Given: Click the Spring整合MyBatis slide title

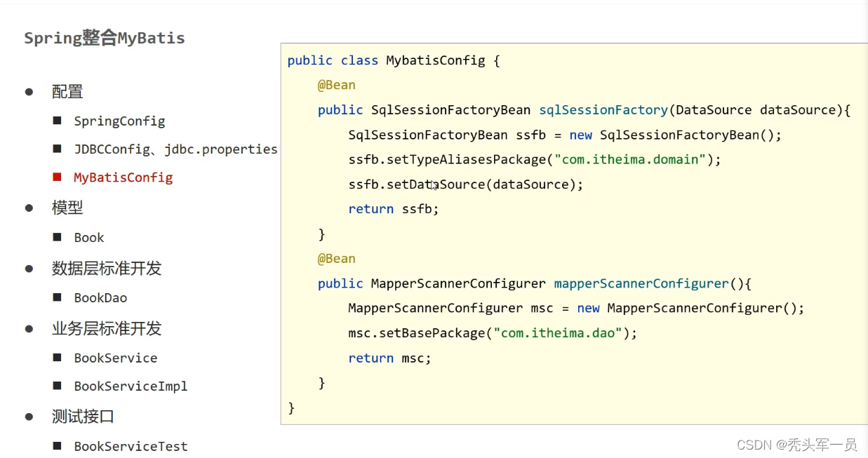Looking at the screenshot, I should pyautogui.click(x=105, y=38).
